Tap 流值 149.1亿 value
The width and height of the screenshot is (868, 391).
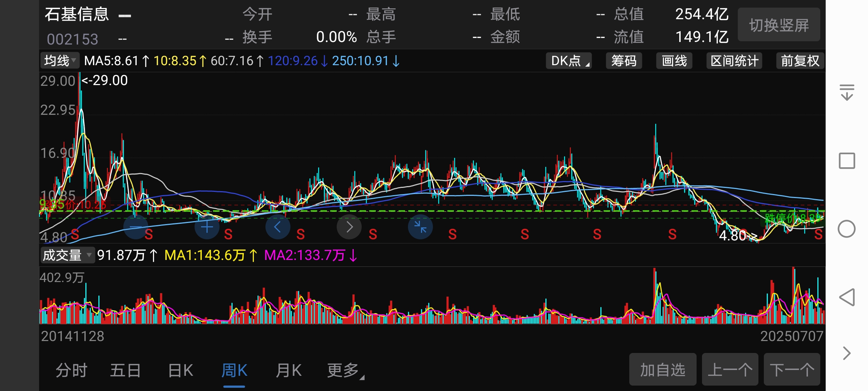tap(702, 37)
